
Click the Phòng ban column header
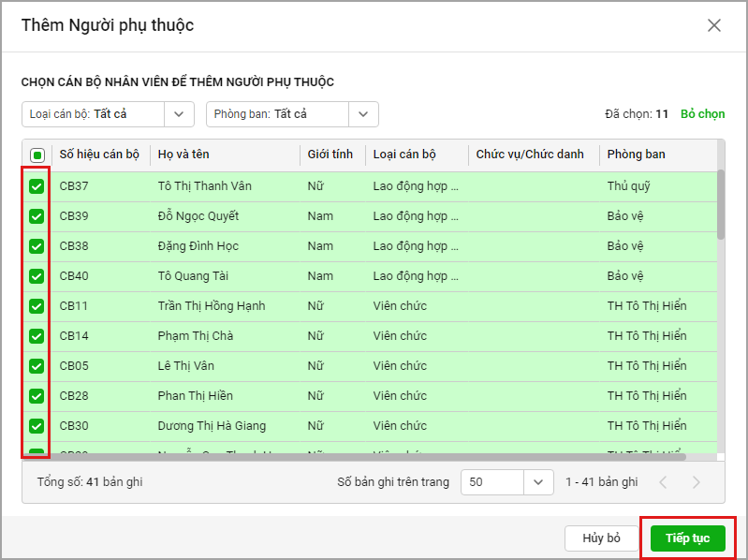tap(636, 155)
